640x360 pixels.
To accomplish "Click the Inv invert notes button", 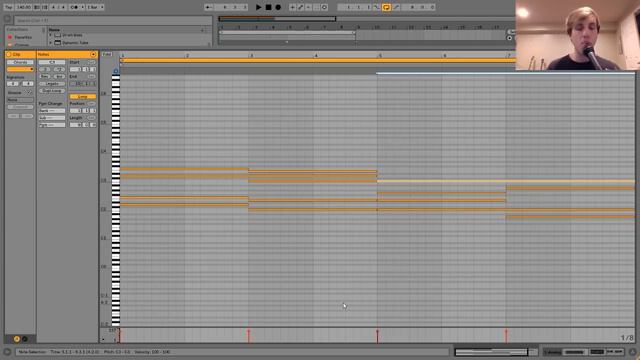I will 59,76.
